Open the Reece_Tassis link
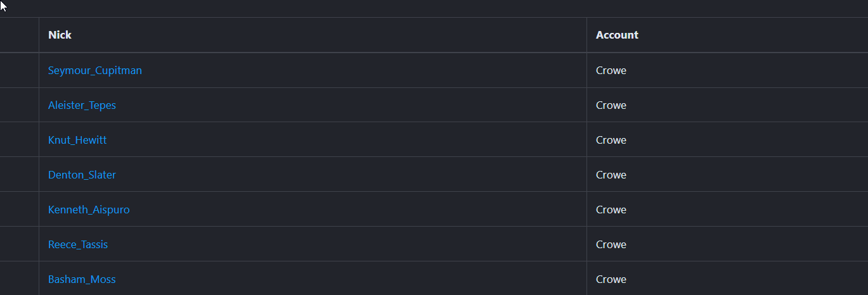Image resolution: width=868 pixels, height=295 pixels. tap(78, 244)
